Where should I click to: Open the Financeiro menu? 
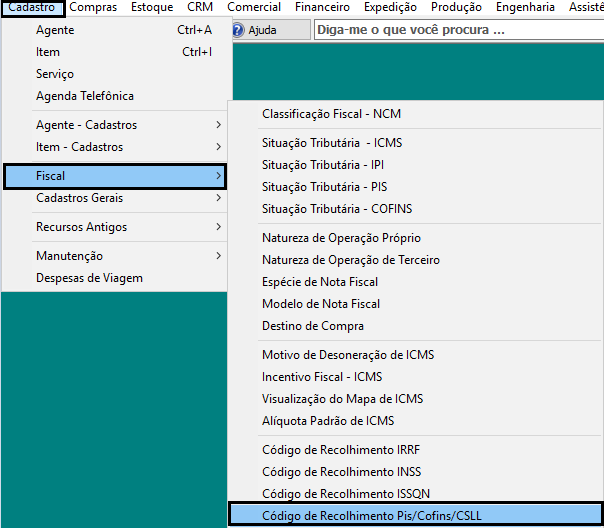322,7
